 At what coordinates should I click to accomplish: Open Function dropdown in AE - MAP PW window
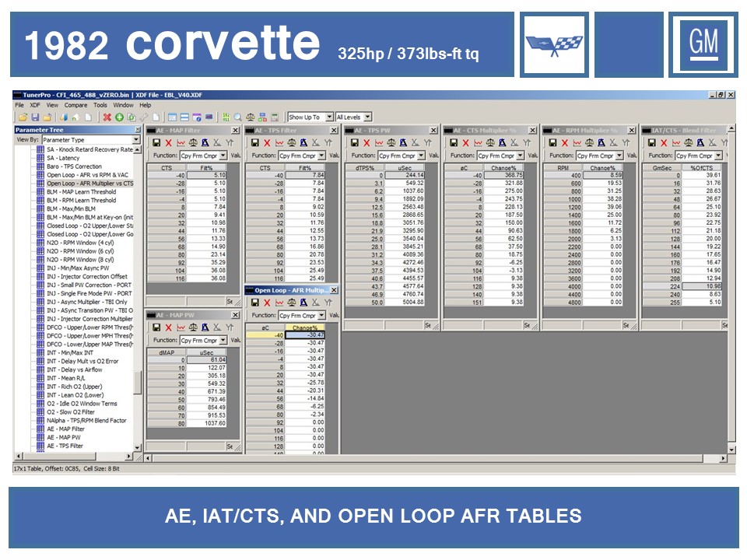[x=223, y=341]
